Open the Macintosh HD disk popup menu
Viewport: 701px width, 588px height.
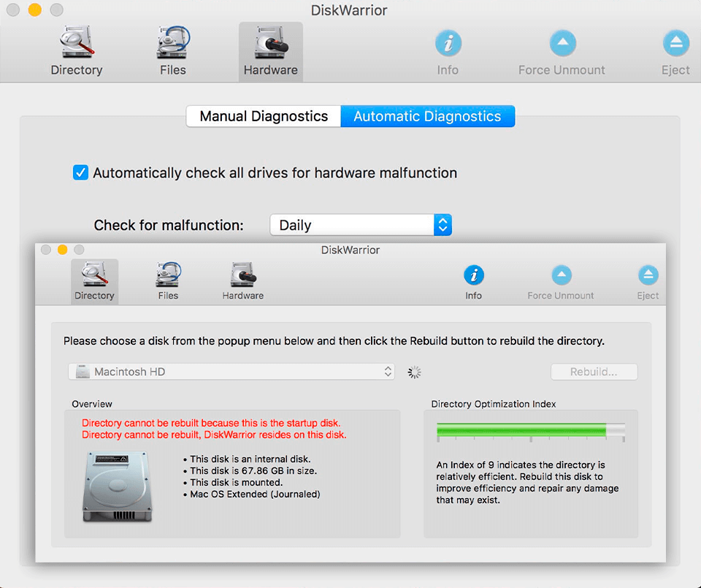pos(231,372)
